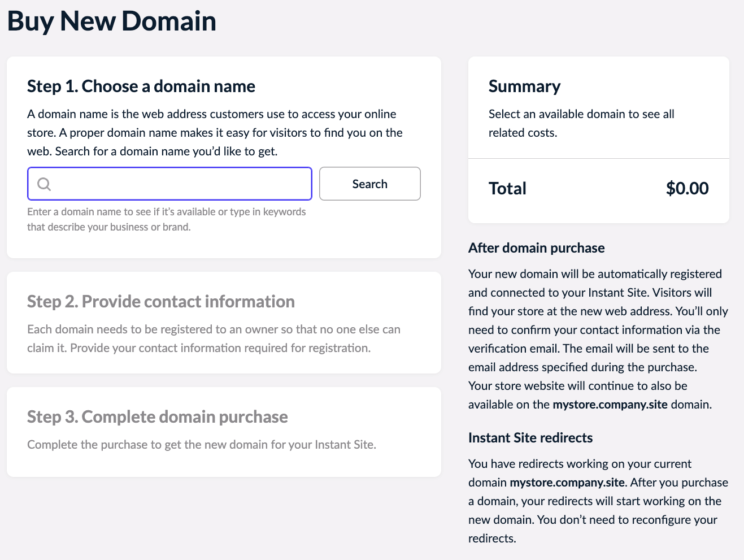Screen dimensions: 744x560
Task: Click the 'Summary' heading
Action: pos(525,86)
